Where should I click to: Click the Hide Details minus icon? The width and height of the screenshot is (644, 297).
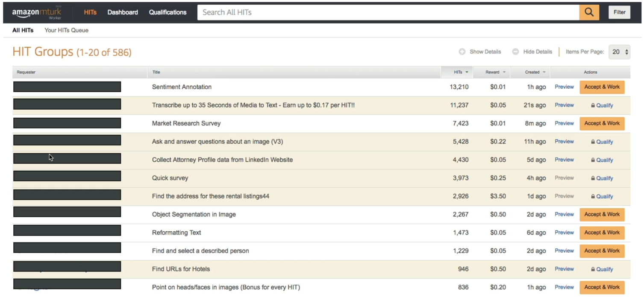515,52
